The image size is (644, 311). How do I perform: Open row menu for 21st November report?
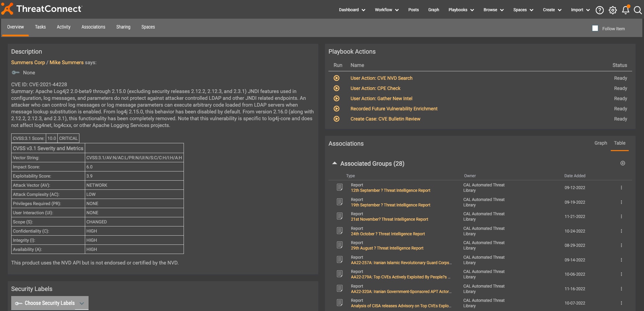pyautogui.click(x=621, y=217)
